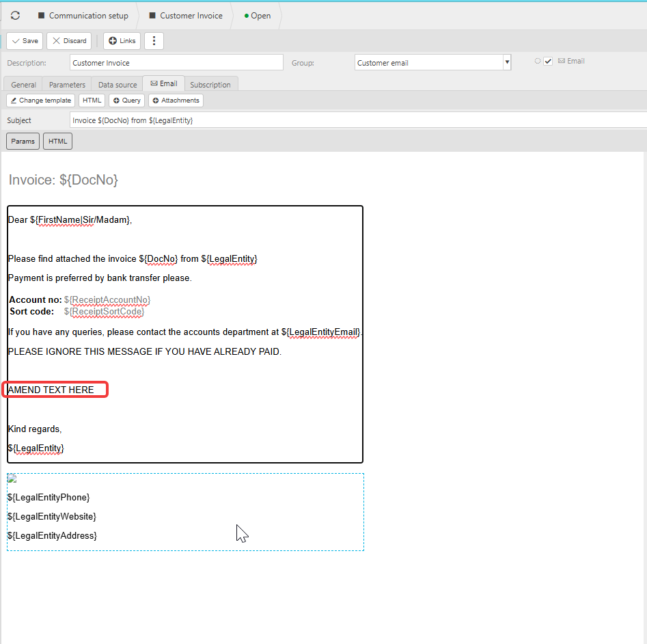Viewport: 647px width, 644px height.
Task: Add a Query
Action: [x=126, y=100]
